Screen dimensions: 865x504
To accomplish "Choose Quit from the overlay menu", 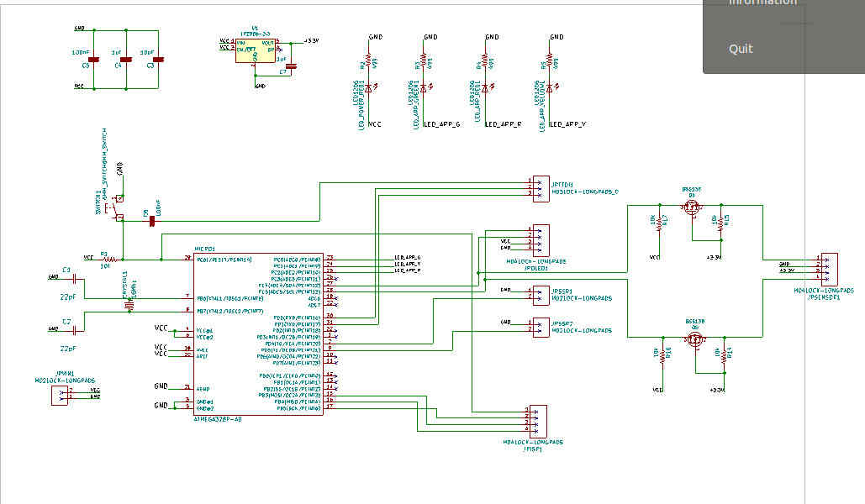I will [x=741, y=49].
